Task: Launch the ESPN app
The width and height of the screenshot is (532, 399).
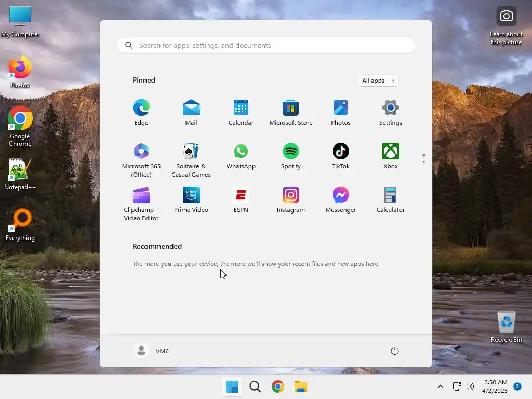Action: coord(241,200)
